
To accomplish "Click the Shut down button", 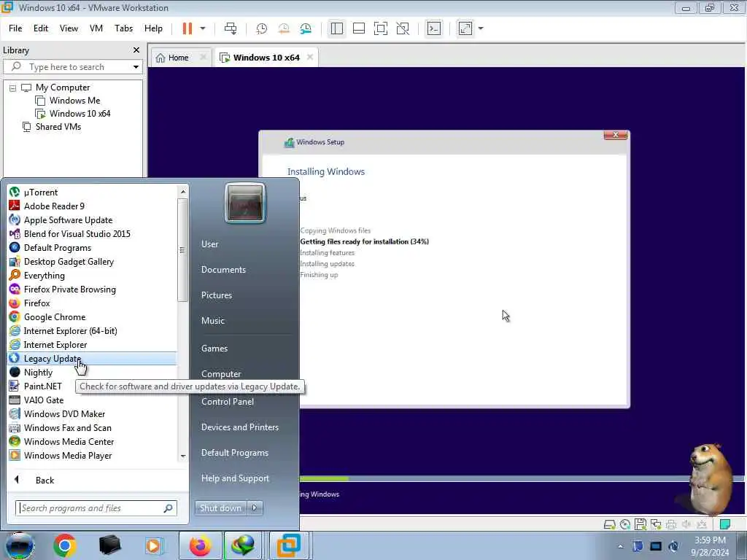I will tap(220, 508).
